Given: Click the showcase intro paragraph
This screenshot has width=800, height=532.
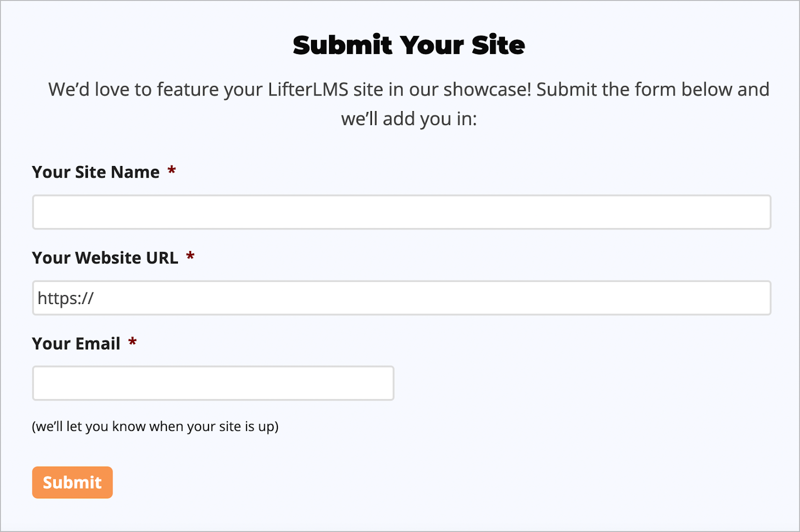Looking at the screenshot, I should click(x=408, y=103).
